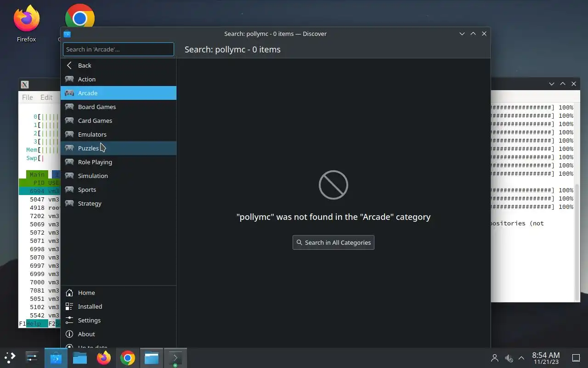Click the gamepad icon beside Board Games
588x368 pixels.
(69, 107)
